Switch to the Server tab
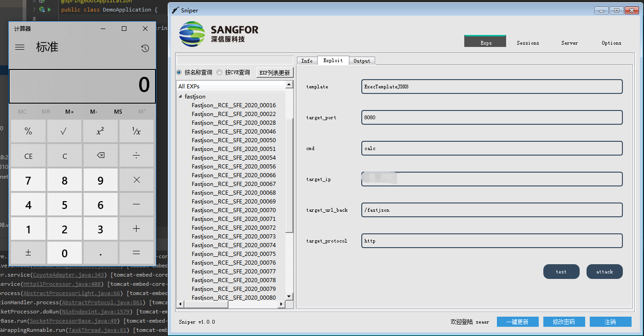644x336 pixels. tap(570, 43)
